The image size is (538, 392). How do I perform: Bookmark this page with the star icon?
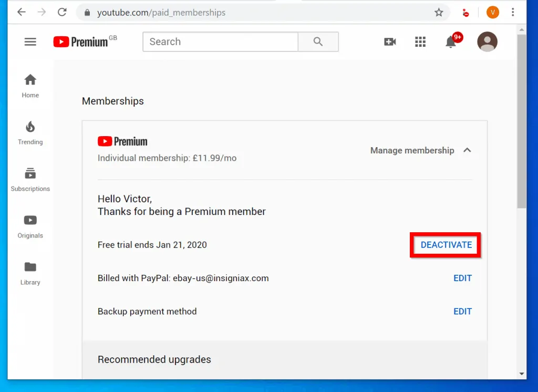(439, 12)
